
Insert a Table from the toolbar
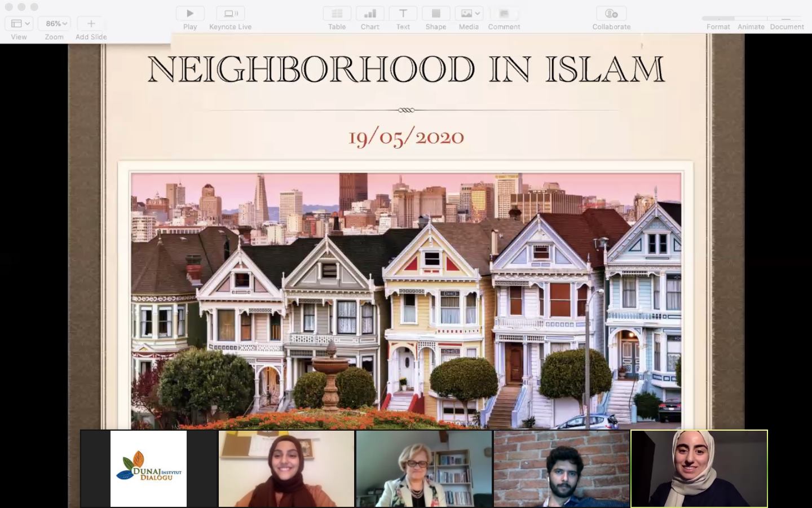(337, 14)
